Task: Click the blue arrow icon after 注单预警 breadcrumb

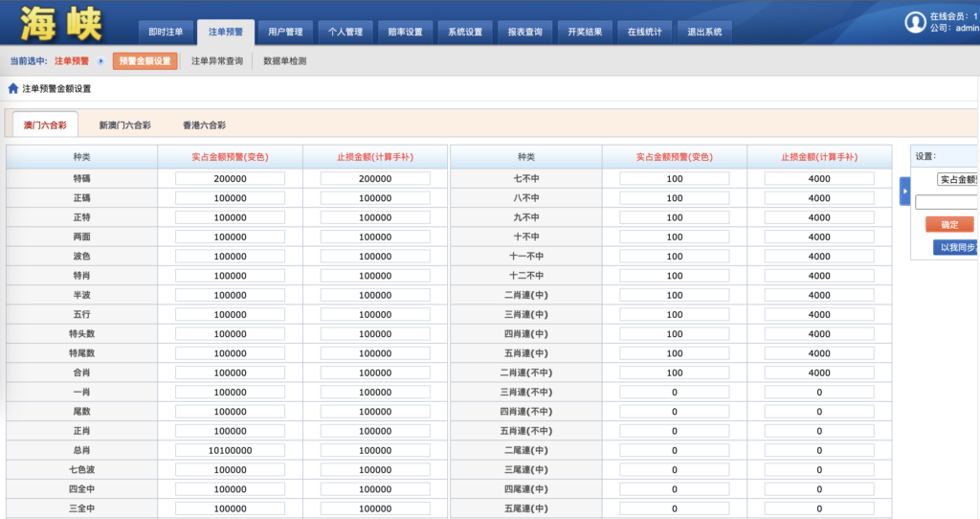Action: pyautogui.click(x=101, y=61)
